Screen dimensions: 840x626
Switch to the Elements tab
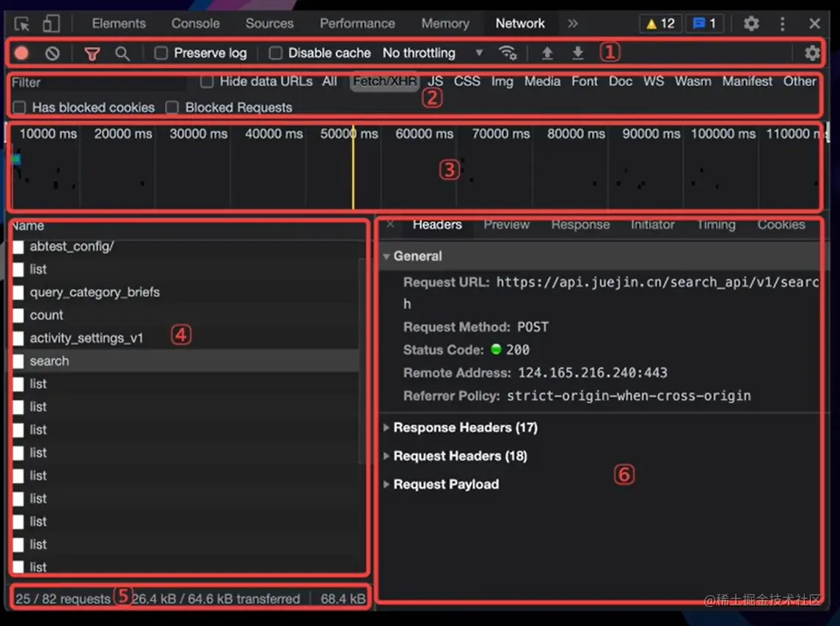[x=119, y=23]
